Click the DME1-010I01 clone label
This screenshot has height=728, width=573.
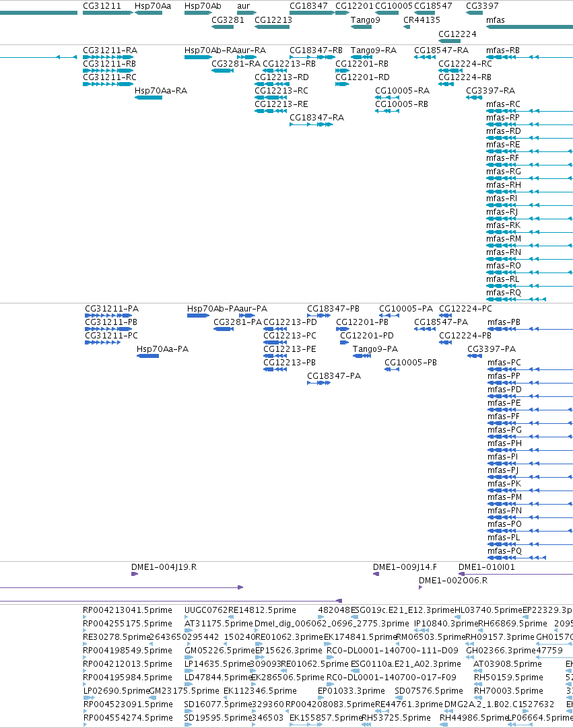[487, 567]
